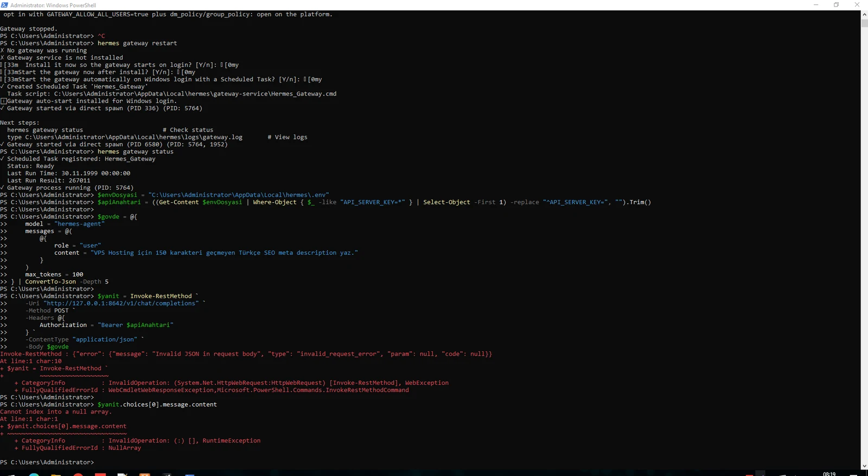Click 'Scheduled Task registered: Hermes_Gateway' line

(x=81, y=159)
